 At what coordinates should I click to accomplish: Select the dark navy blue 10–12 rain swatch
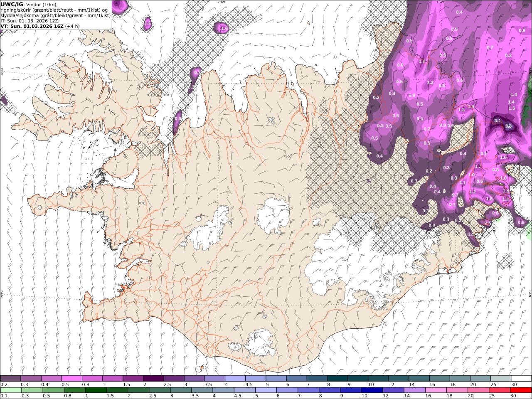click(x=372, y=390)
